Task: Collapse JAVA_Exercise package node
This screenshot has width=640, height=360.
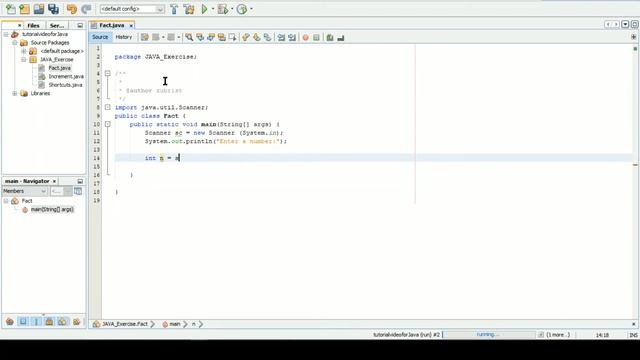Action: pyautogui.click(x=24, y=60)
